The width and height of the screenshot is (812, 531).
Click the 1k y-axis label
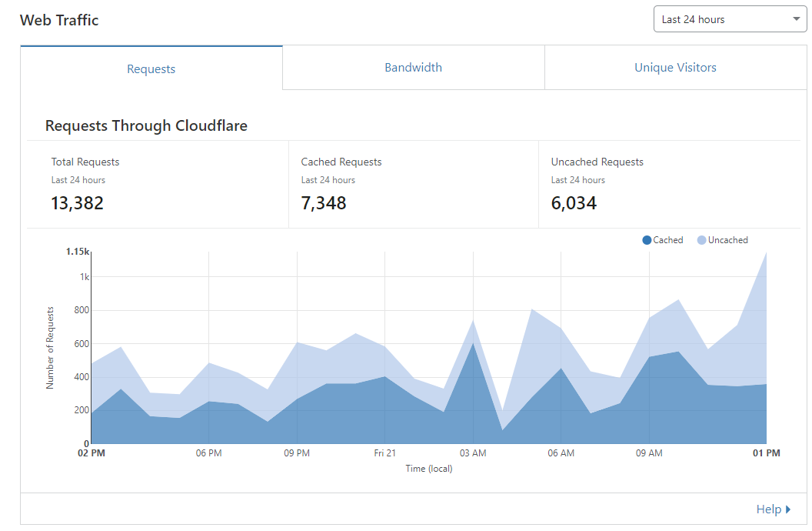[84, 277]
